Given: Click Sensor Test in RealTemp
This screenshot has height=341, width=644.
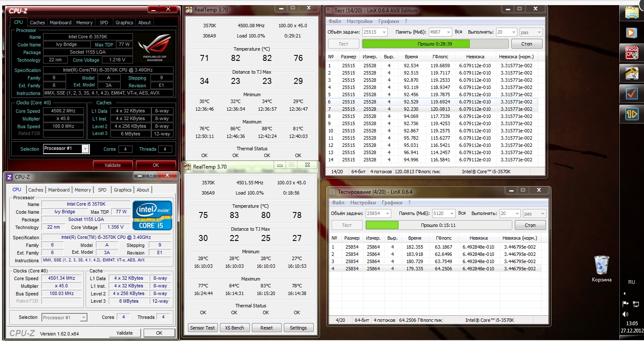Looking at the screenshot, I should 202,328.
